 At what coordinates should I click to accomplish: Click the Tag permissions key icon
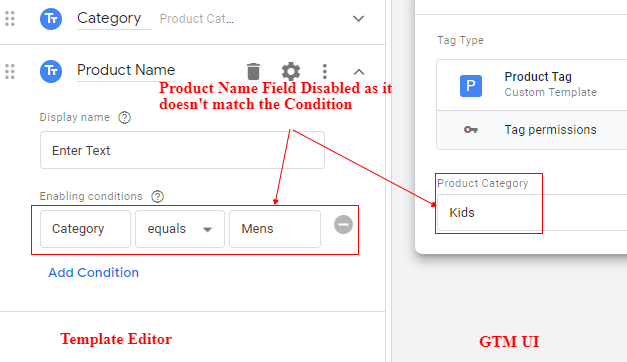coord(471,130)
